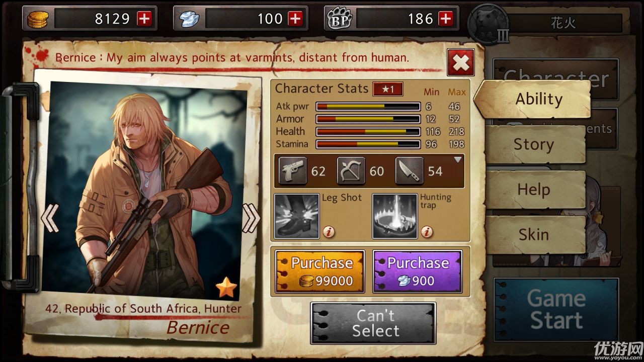Expand the weapon proficiency list arrow

pyautogui.click(x=458, y=160)
